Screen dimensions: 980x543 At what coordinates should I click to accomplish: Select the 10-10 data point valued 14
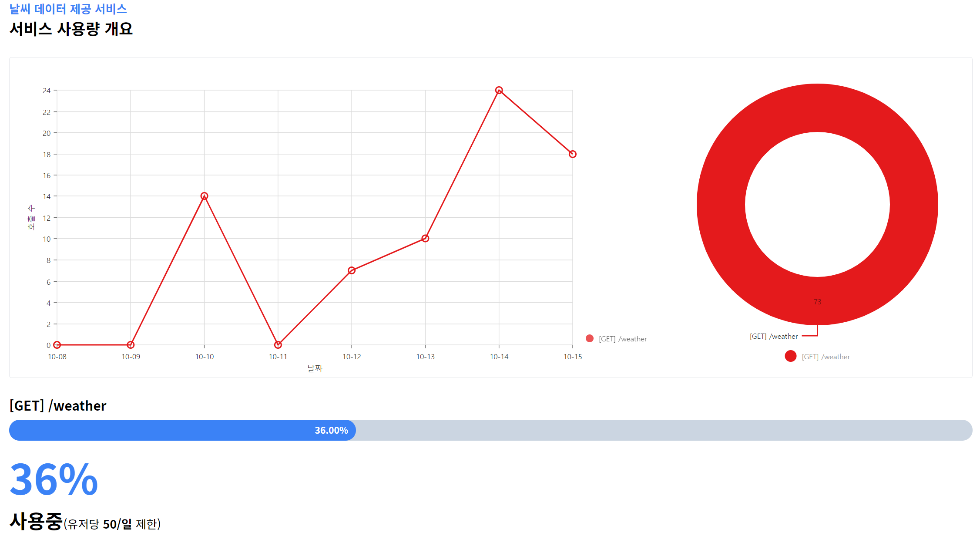(204, 196)
